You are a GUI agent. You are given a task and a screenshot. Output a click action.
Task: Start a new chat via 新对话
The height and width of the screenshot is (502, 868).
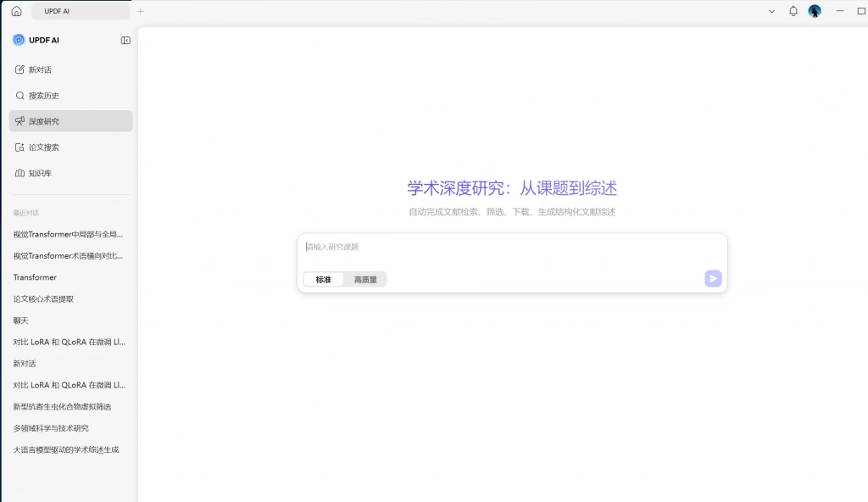71,70
